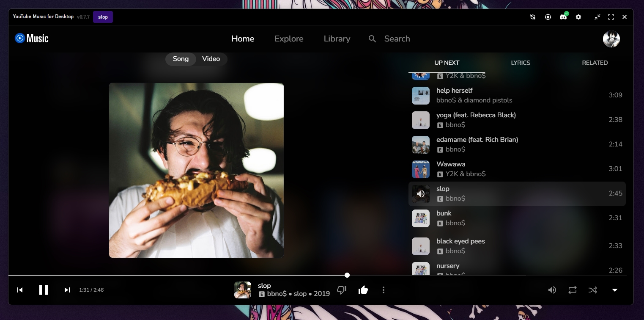Open the Explore page
The height and width of the screenshot is (320, 644).
click(289, 39)
